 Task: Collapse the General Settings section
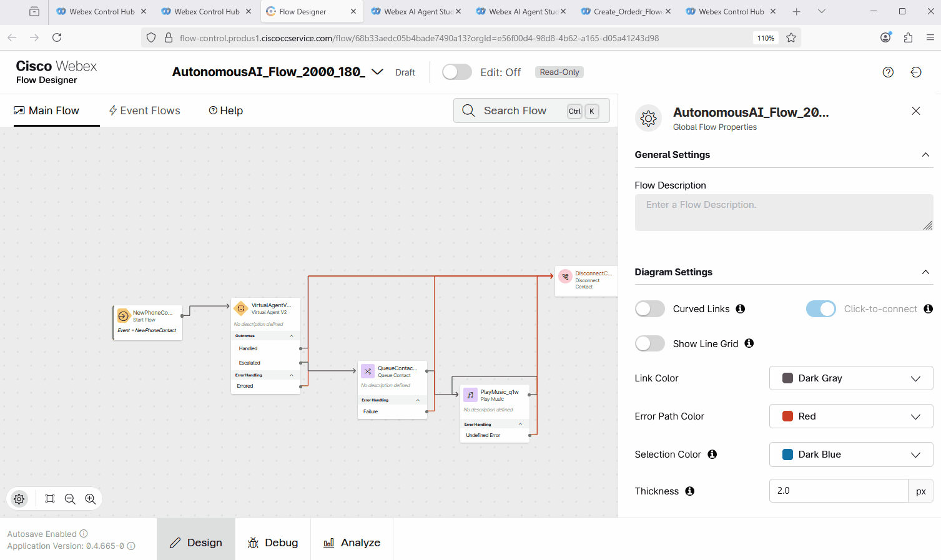925,155
